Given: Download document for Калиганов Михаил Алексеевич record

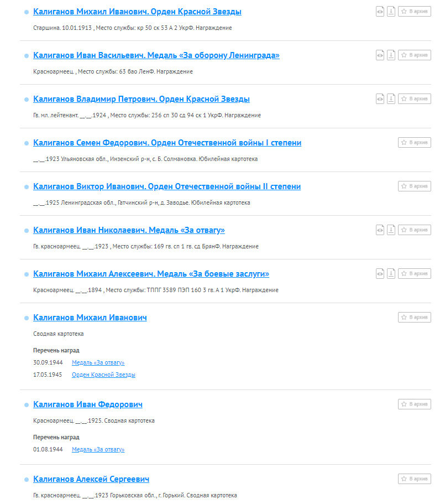Looking at the screenshot, I should pos(391,274).
